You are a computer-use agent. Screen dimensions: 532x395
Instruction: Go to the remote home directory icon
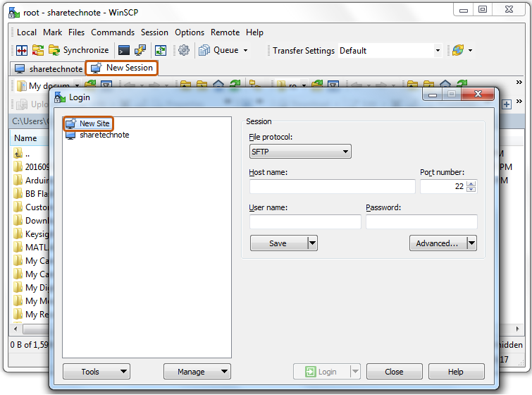click(445, 84)
